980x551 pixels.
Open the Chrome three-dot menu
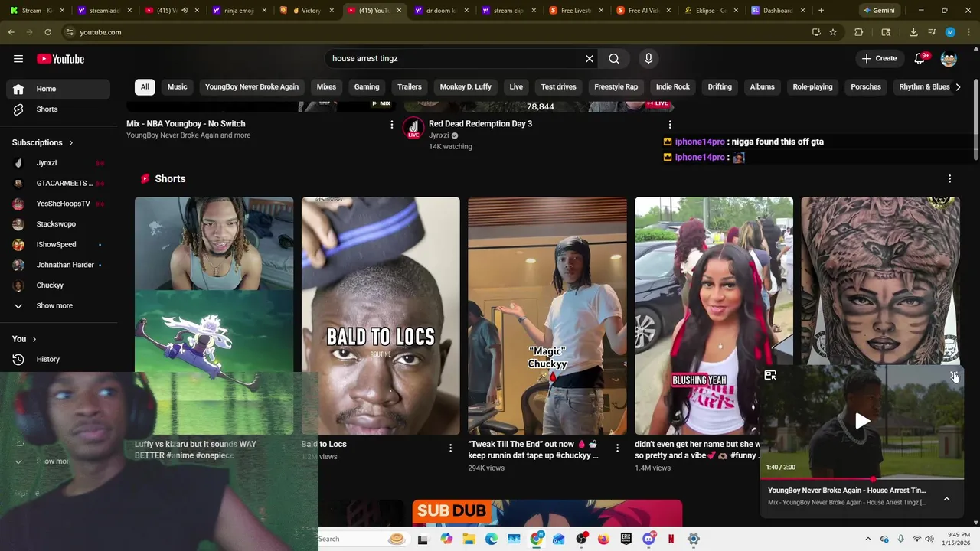[969, 32]
